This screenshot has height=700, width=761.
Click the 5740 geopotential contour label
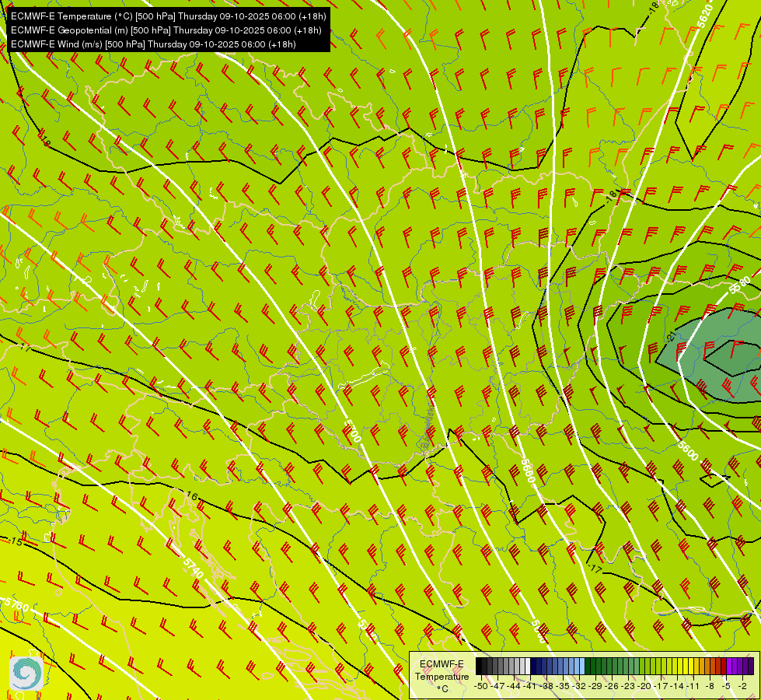(193, 567)
